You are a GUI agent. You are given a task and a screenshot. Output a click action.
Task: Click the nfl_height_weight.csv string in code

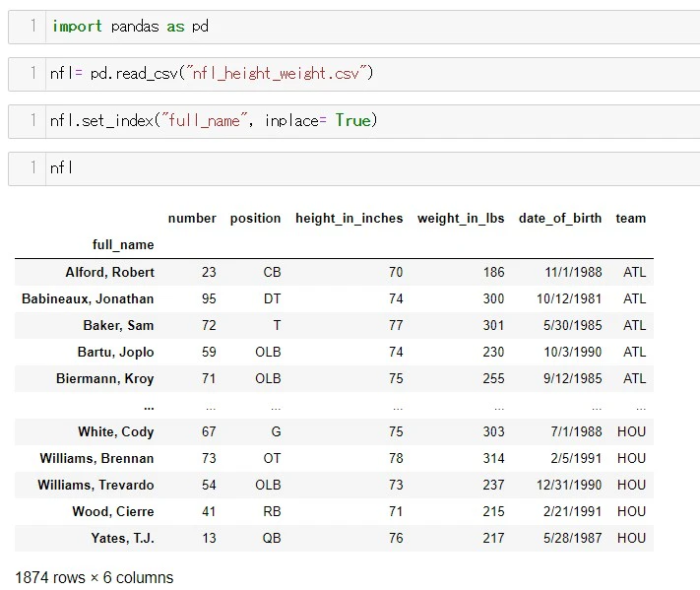tap(277, 73)
